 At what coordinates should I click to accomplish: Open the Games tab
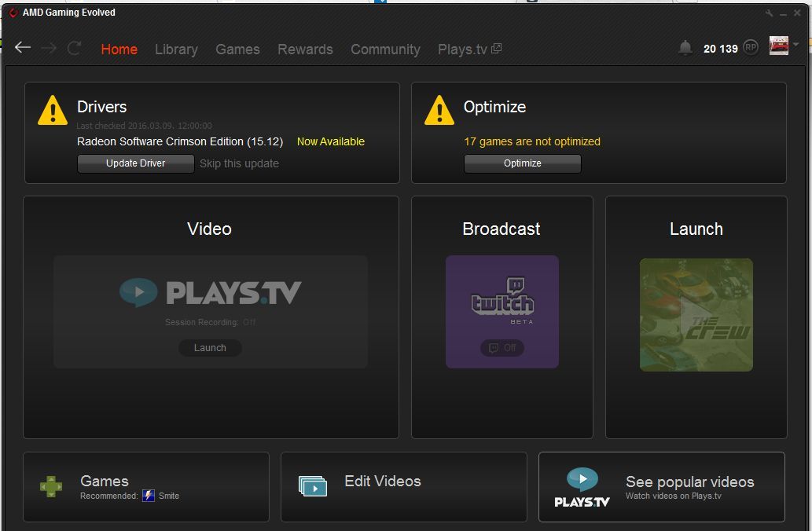[x=237, y=49]
